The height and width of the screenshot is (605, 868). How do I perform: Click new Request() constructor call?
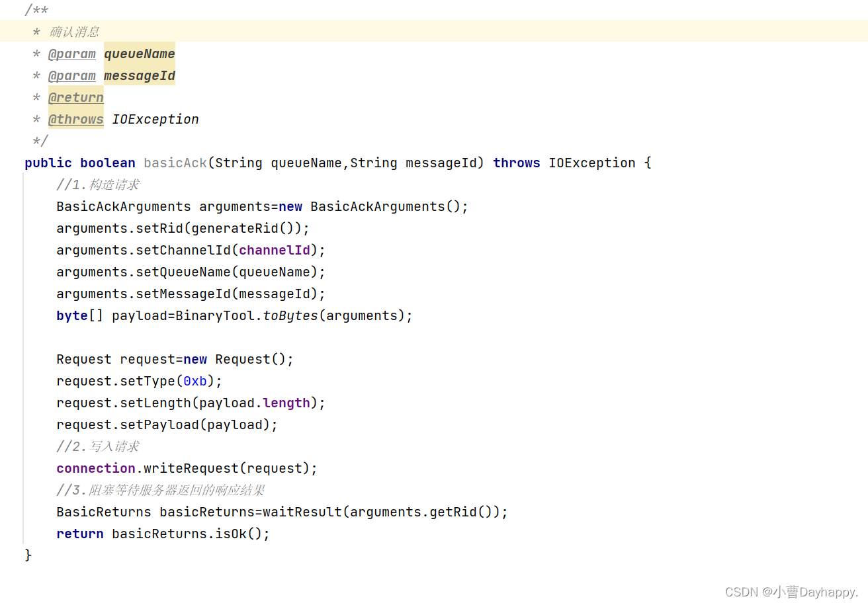click(235, 359)
